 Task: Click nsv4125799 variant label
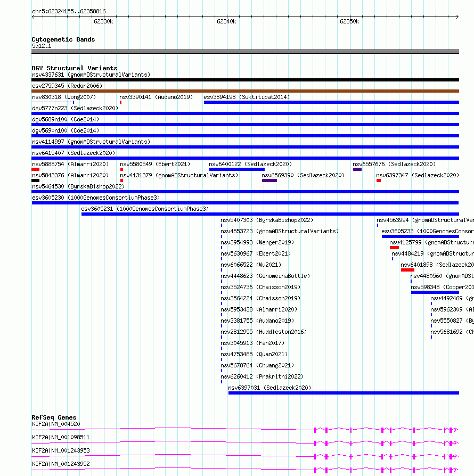coord(431,243)
